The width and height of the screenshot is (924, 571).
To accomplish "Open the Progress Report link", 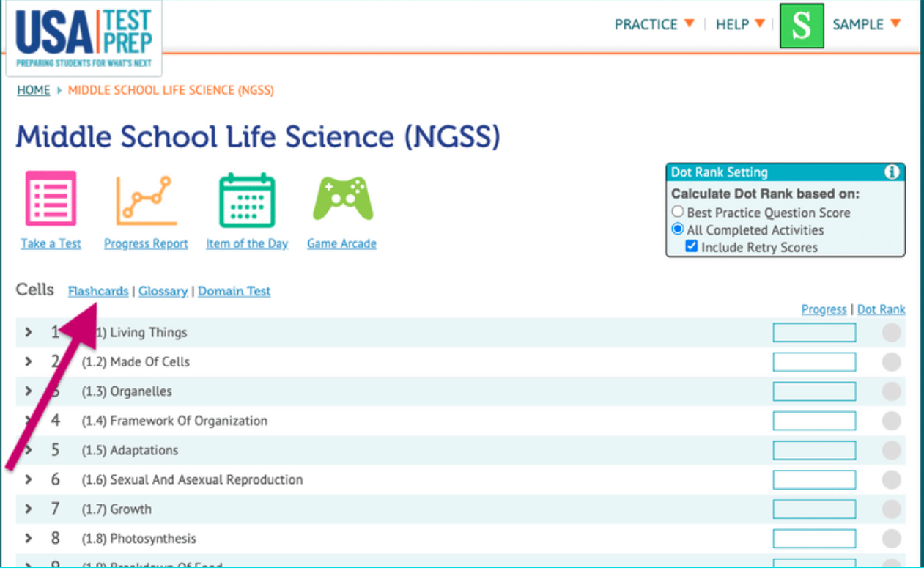I will point(146,243).
